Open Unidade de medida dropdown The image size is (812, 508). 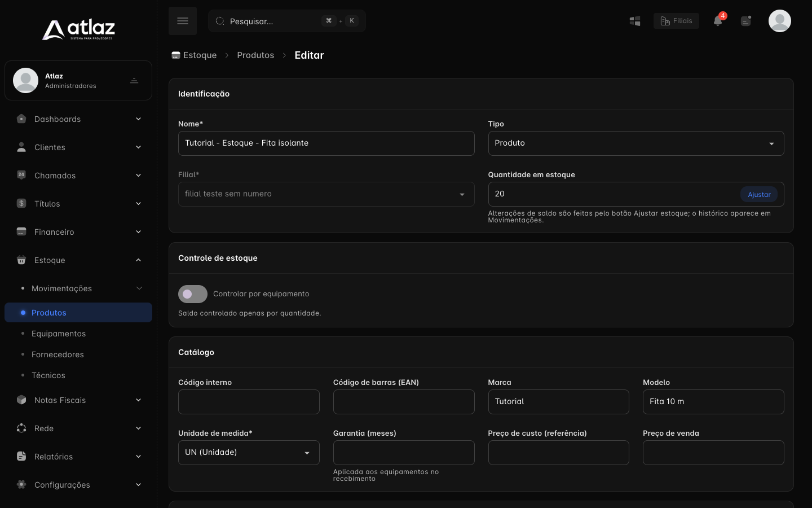pyautogui.click(x=249, y=453)
